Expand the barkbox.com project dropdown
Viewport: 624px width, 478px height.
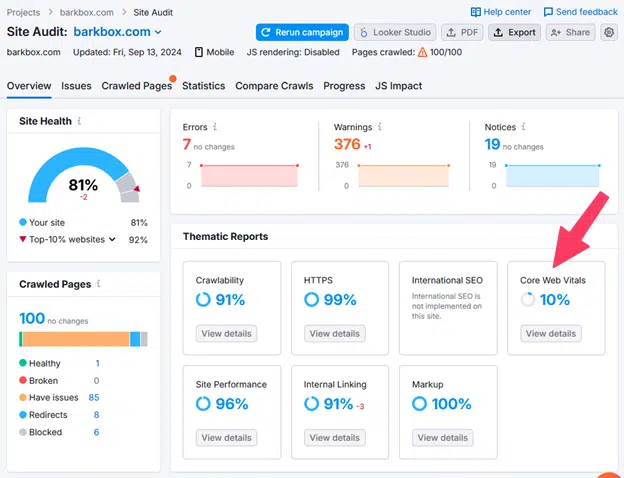pos(158,32)
